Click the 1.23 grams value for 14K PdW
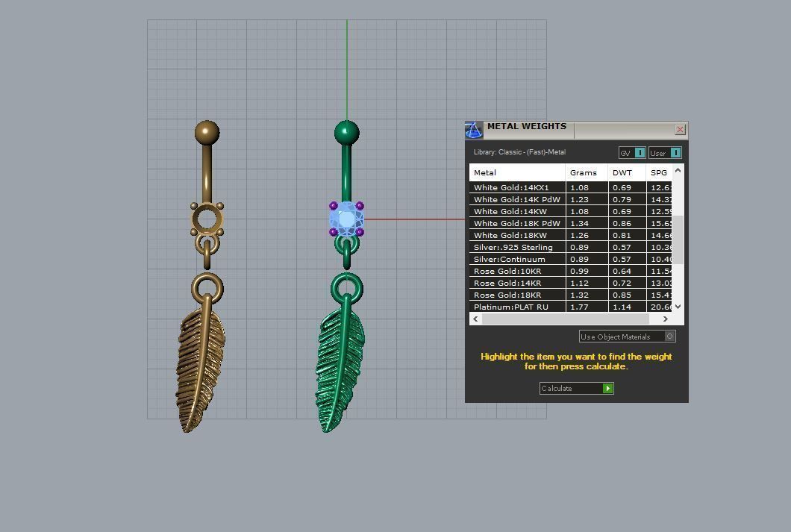The height and width of the screenshot is (532, 791). [x=579, y=199]
